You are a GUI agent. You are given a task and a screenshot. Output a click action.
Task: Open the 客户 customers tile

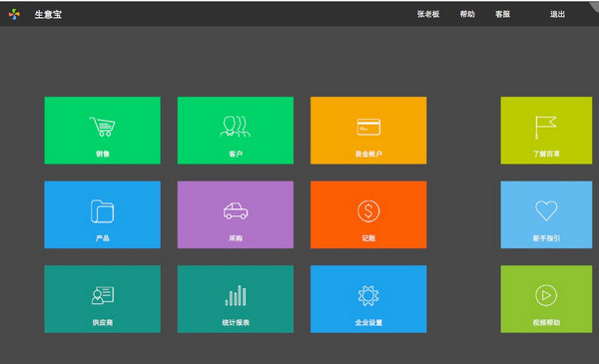coord(236,131)
